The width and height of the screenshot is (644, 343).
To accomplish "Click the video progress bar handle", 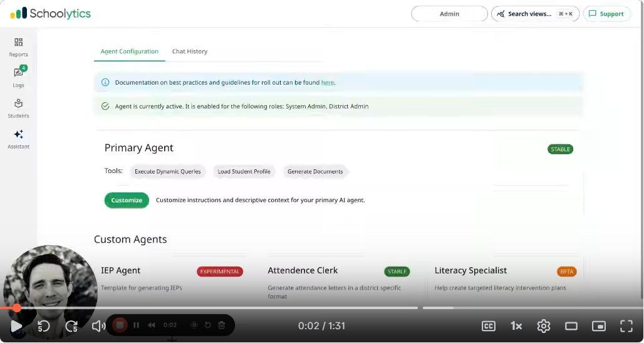I will tap(16, 308).
